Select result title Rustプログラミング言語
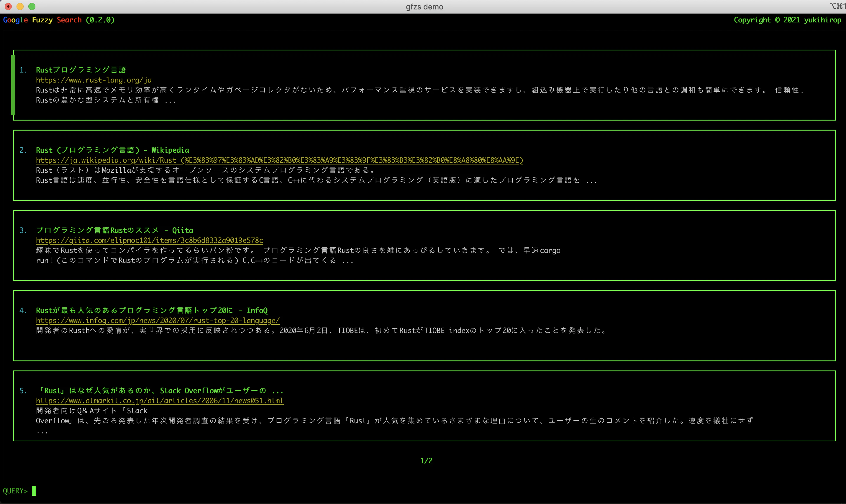The width and height of the screenshot is (846, 504). (x=81, y=70)
